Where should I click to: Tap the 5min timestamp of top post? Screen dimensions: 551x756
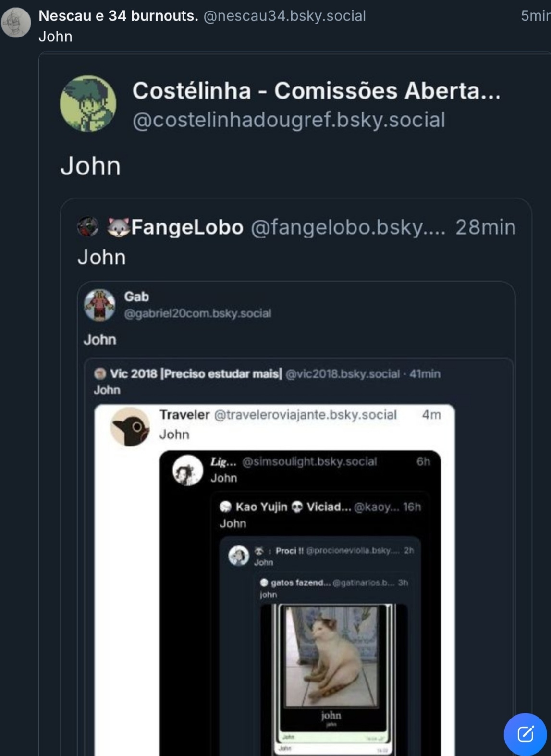pyautogui.click(x=535, y=16)
